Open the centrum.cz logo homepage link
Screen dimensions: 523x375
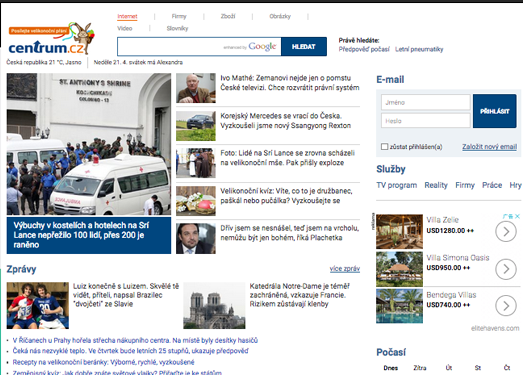[46, 48]
